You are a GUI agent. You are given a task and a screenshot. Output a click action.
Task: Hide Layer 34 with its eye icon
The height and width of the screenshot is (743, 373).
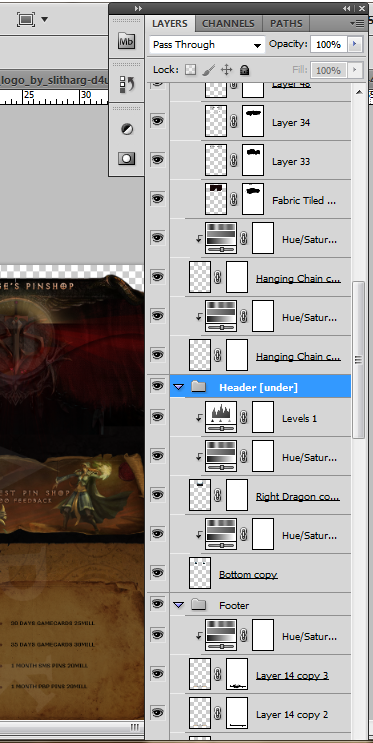click(157, 121)
